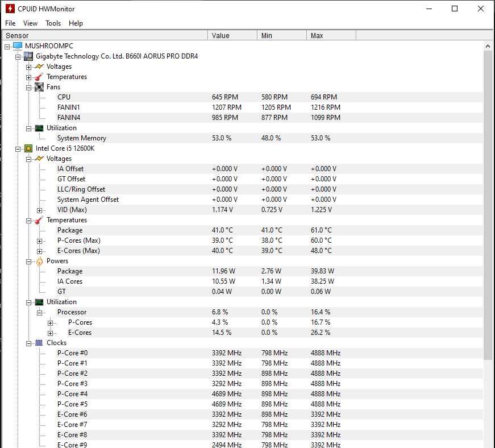Expand the motherboard Voltages node
Viewport: 495px width, 448px height.
[x=29, y=67]
